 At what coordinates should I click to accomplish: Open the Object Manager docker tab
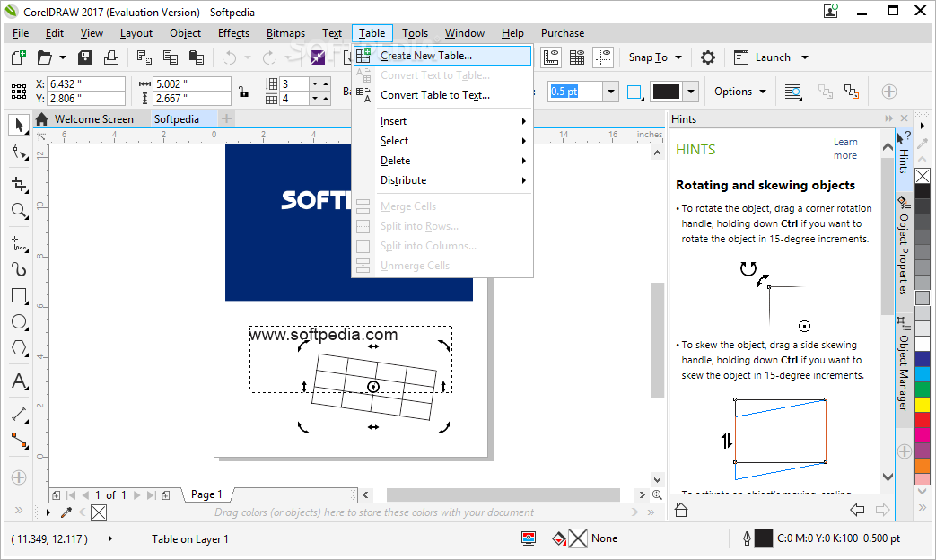tap(904, 364)
